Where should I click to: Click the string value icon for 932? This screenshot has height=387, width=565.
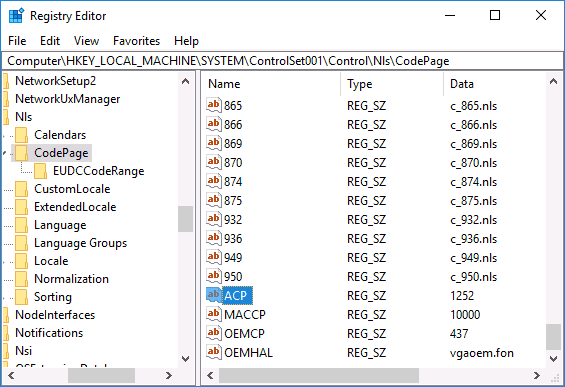(213, 219)
